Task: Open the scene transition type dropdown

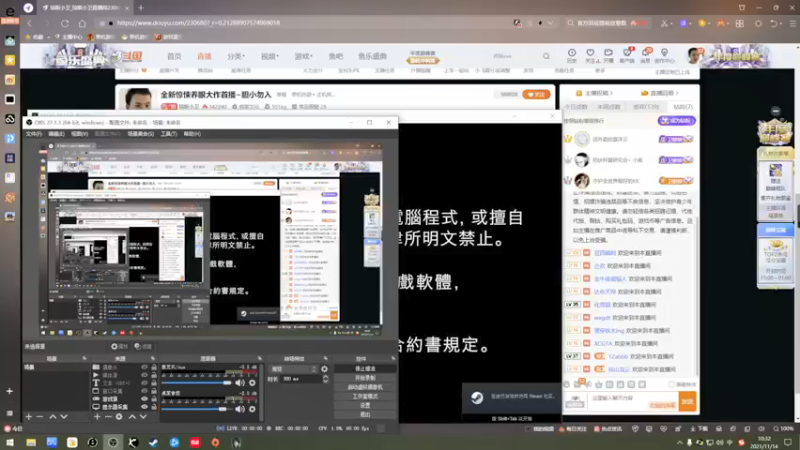Action: pyautogui.click(x=294, y=369)
